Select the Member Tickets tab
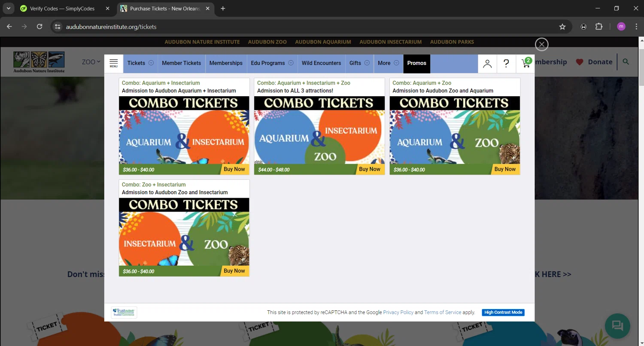The height and width of the screenshot is (346, 644). pos(181,63)
